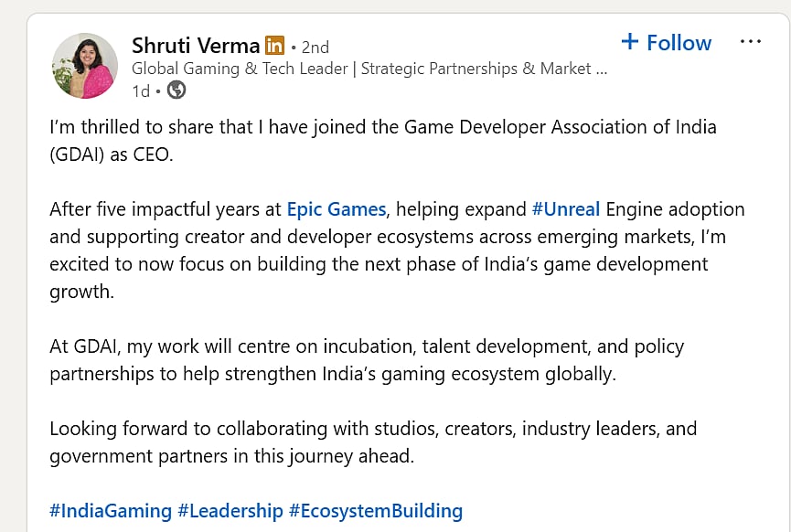791x532 pixels.
Task: Select the #Leadership hashtag
Action: point(230,510)
